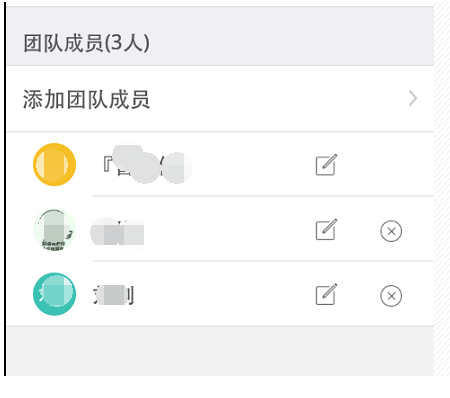
Task: Open the second member's blurred name
Action: [x=117, y=231]
